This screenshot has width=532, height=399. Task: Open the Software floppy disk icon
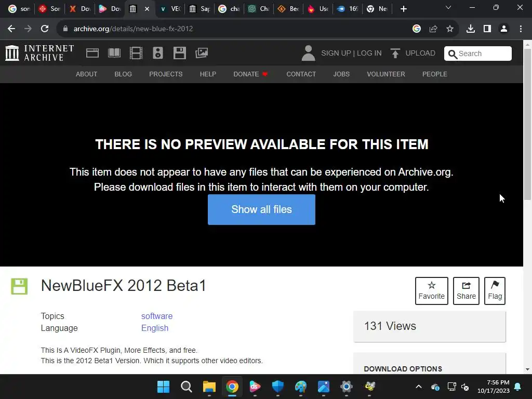(179, 53)
